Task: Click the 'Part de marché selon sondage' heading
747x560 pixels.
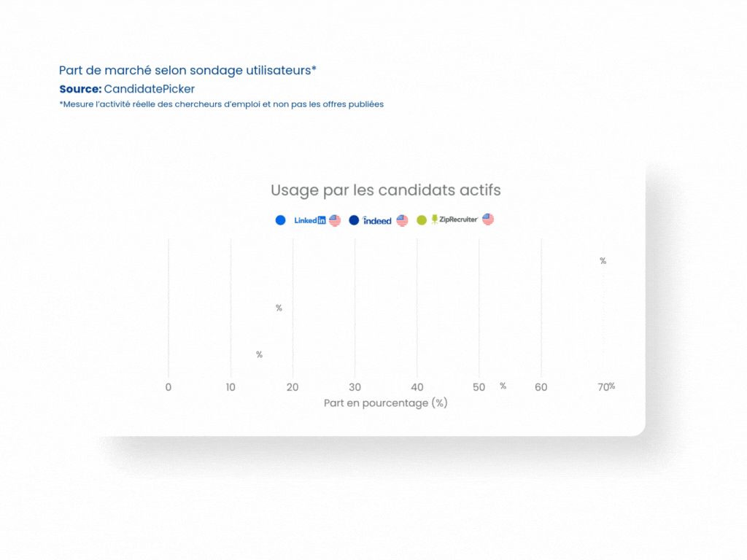Action: click(187, 71)
